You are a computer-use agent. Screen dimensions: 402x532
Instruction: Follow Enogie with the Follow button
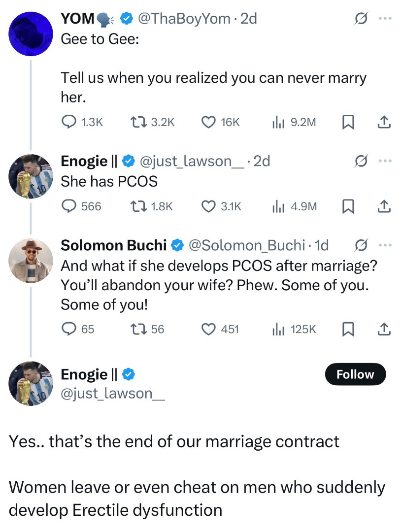(355, 375)
